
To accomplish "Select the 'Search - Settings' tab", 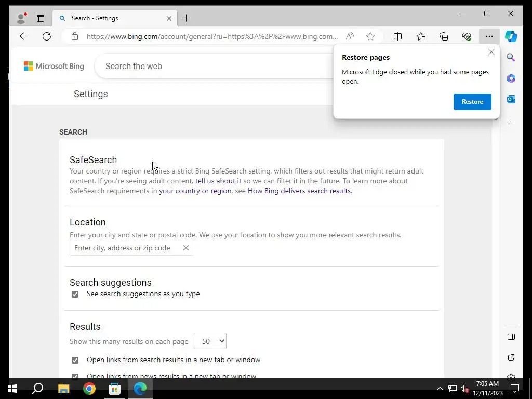I will (115, 18).
